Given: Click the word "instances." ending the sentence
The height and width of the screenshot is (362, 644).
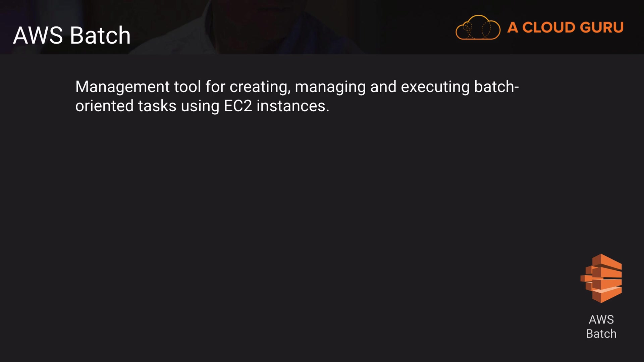Looking at the screenshot, I should tap(293, 106).
